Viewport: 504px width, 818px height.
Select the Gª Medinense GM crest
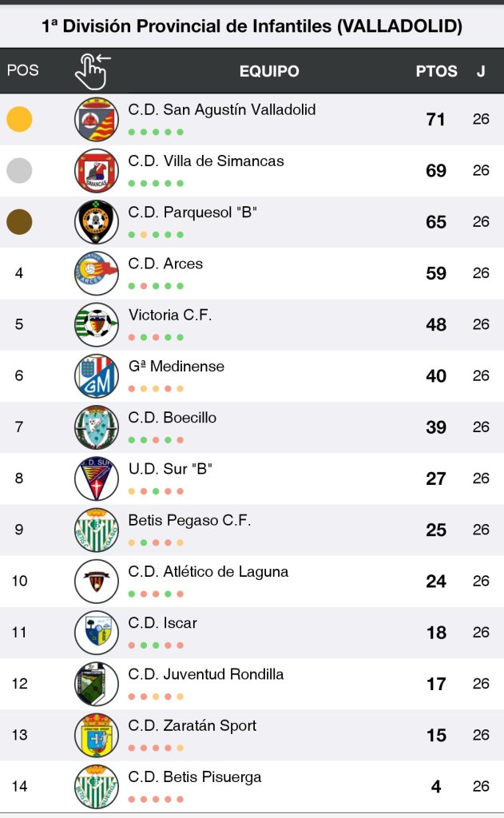(x=97, y=375)
